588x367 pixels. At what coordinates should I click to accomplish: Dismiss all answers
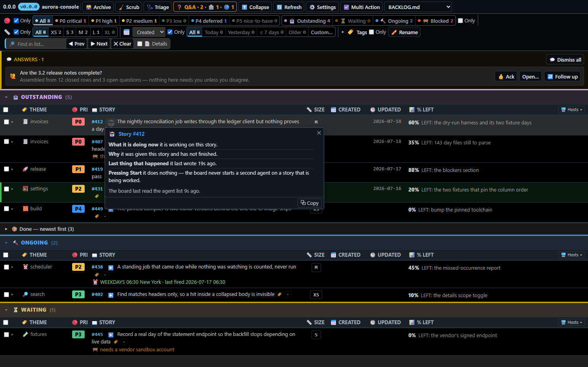point(565,60)
